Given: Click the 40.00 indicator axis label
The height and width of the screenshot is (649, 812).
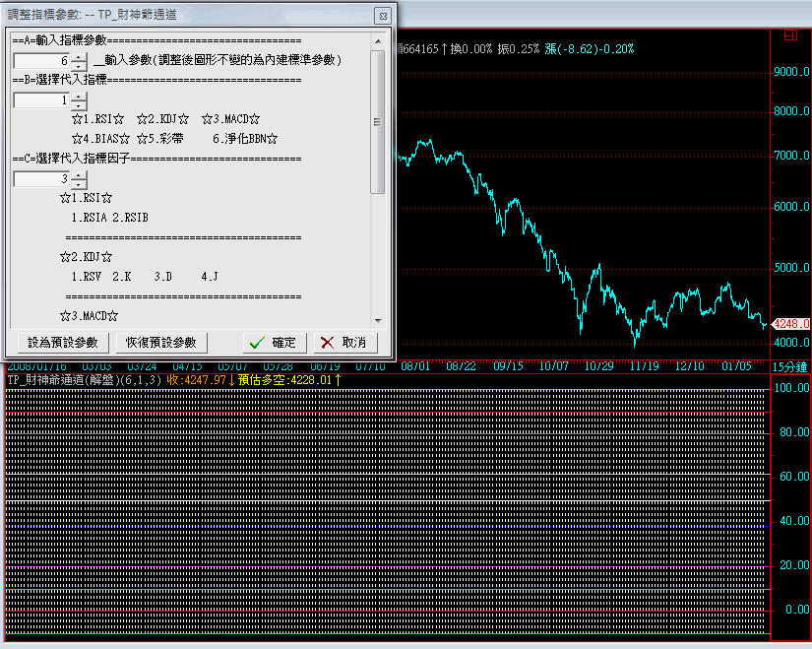Looking at the screenshot, I should (794, 521).
